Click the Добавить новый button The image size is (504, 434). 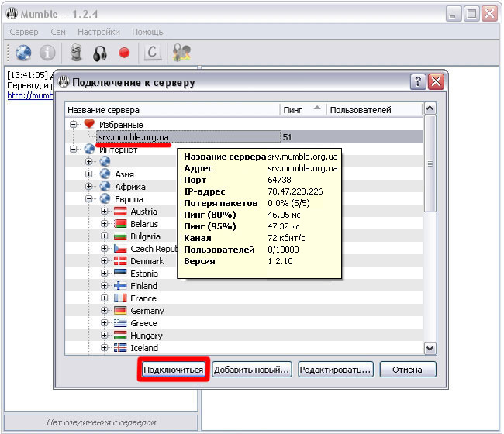[251, 370]
